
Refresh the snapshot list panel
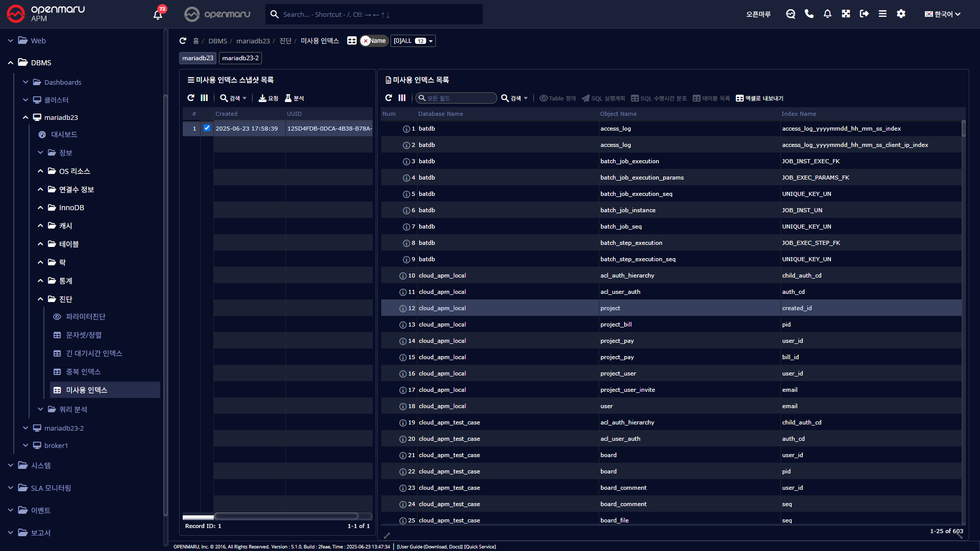pos(191,98)
